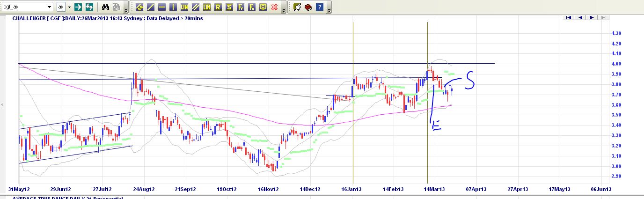Click the green right-arrow go button
This screenshot has height=199, width=644.
(78, 7)
